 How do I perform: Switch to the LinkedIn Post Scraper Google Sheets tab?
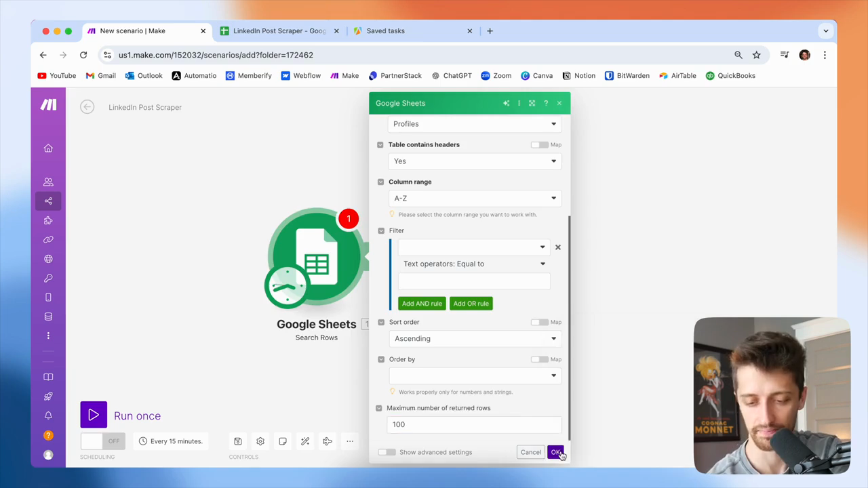(279, 30)
